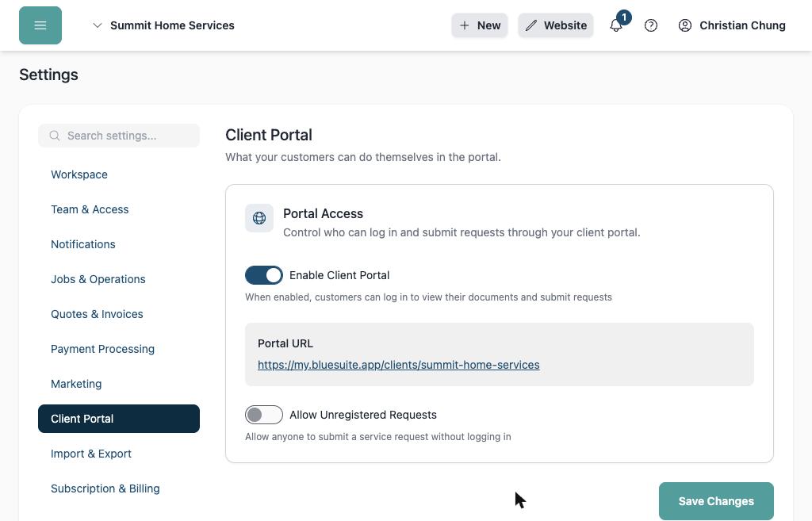
Task: Click the Portal URL label
Action: tap(285, 343)
